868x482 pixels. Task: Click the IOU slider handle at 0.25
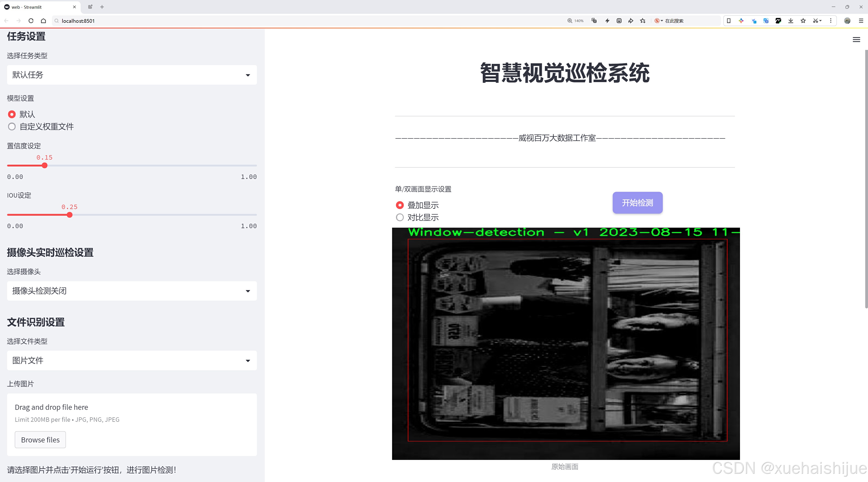point(69,215)
